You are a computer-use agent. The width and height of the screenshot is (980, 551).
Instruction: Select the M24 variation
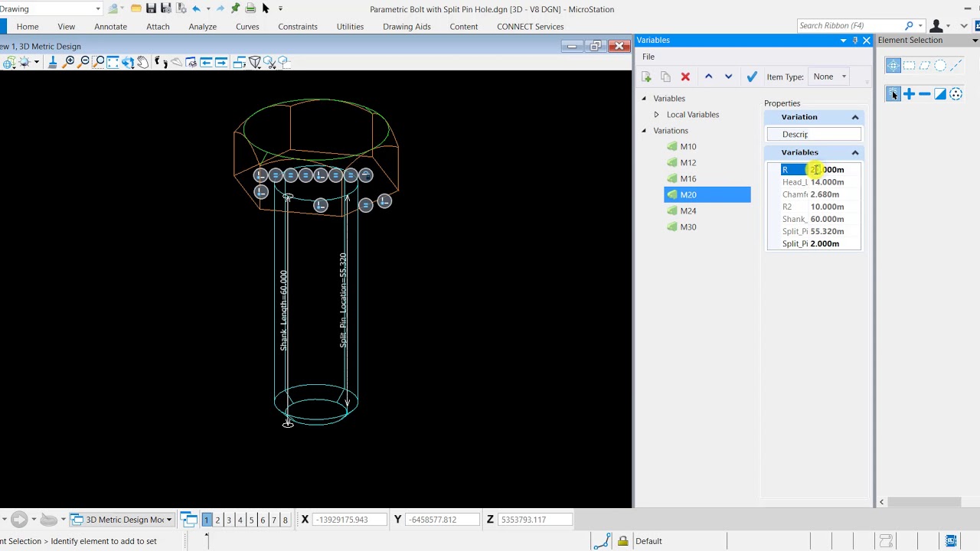pyautogui.click(x=688, y=211)
